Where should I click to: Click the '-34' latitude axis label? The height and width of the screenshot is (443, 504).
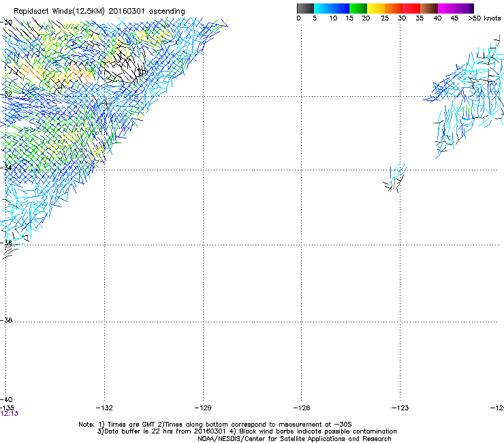[x=7, y=168]
